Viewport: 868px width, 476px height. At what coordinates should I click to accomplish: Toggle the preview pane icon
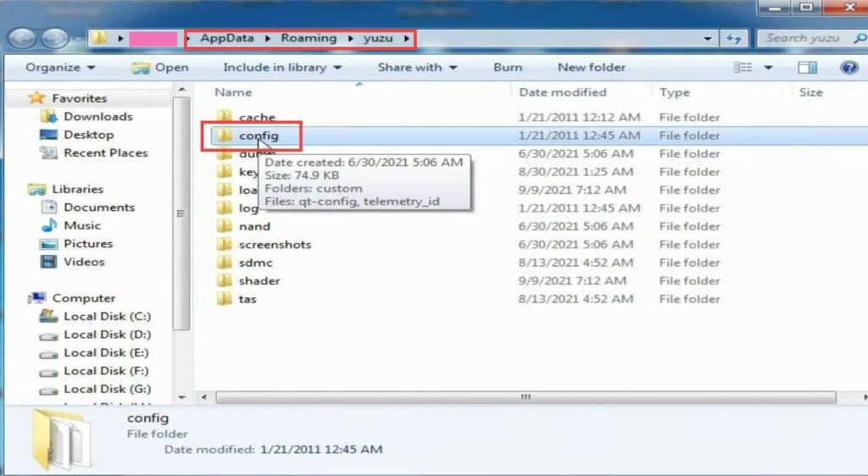(x=807, y=68)
